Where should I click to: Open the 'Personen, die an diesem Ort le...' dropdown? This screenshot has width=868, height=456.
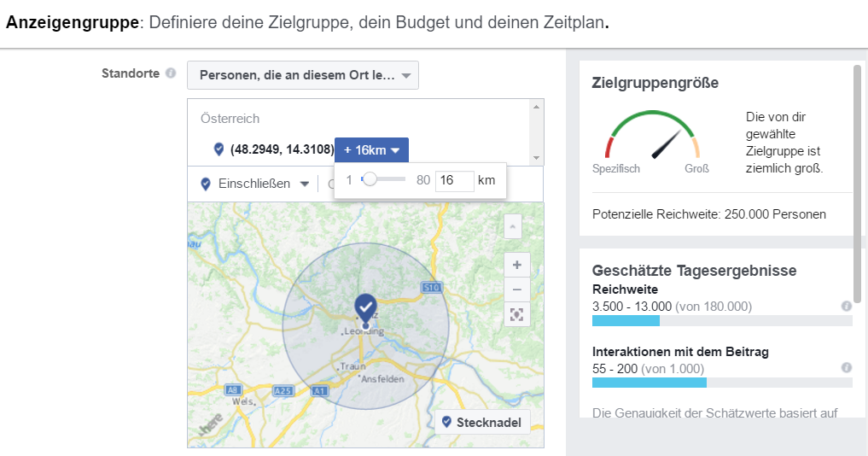click(303, 75)
